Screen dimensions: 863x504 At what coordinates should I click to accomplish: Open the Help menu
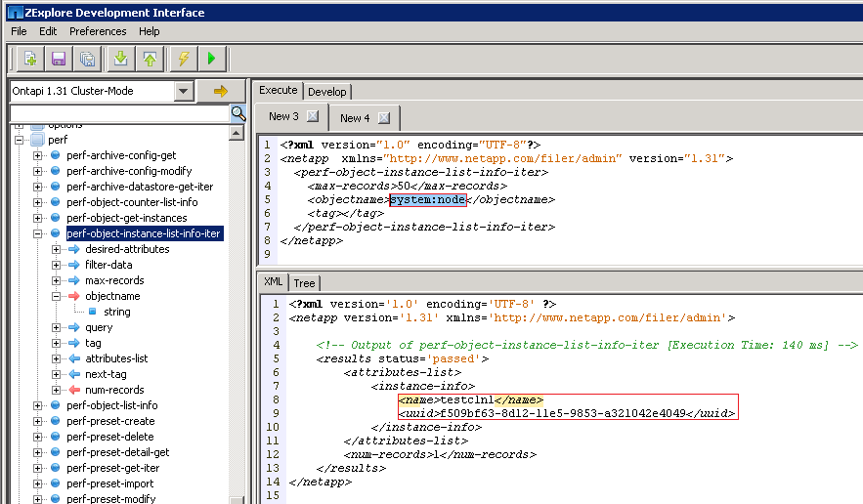[x=150, y=31]
